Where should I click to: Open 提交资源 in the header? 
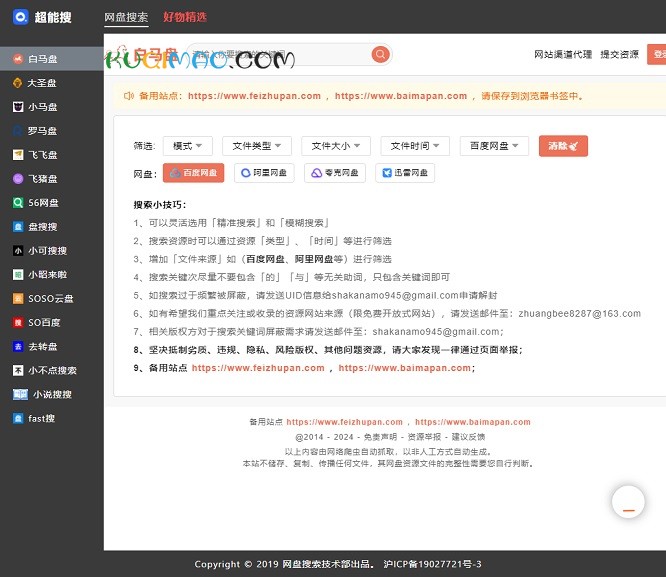click(x=619, y=54)
